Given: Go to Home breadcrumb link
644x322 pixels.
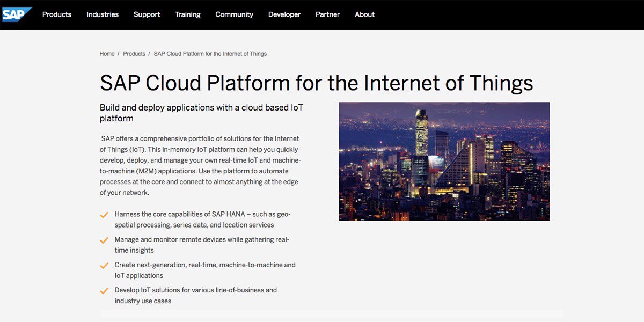Looking at the screenshot, I should tap(107, 54).
